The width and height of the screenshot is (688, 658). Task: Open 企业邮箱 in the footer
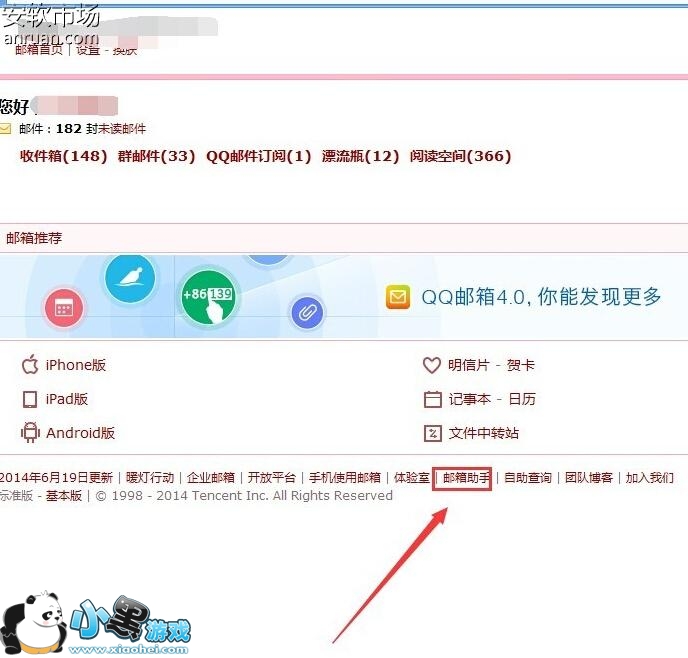pyautogui.click(x=211, y=477)
